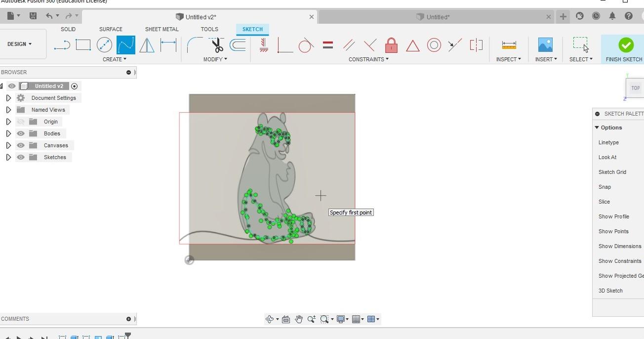Viewport: 644px width, 339px height.
Task: Apply the Perpendicular constraint
Action: pos(370,45)
